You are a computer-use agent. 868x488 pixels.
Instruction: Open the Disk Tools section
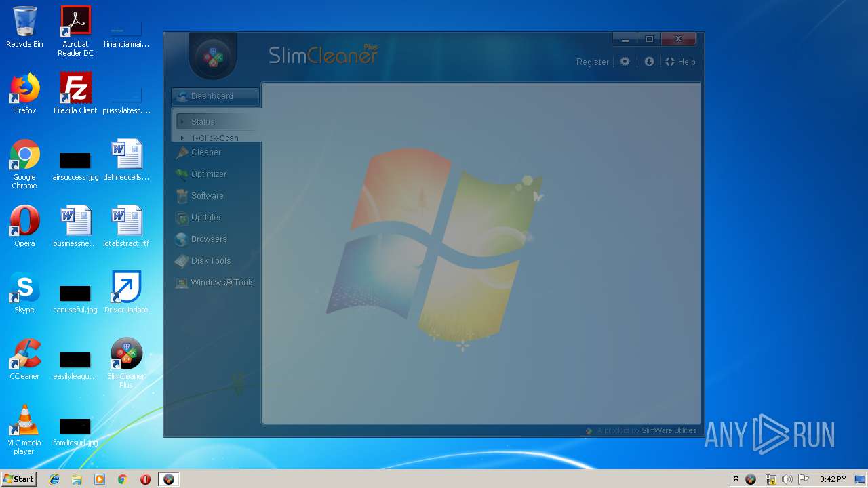[x=211, y=261]
